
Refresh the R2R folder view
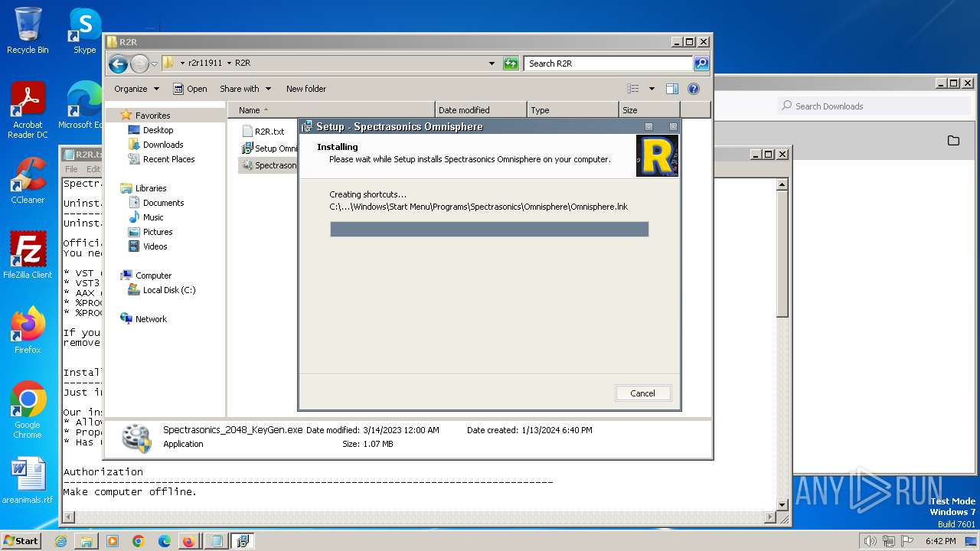coord(511,64)
